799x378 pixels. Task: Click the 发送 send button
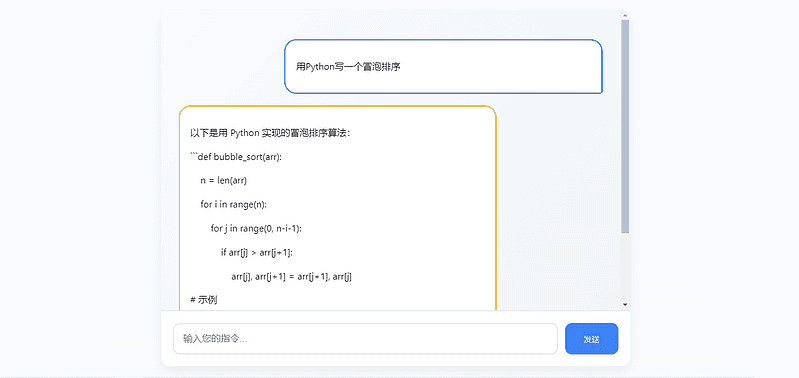pos(591,339)
